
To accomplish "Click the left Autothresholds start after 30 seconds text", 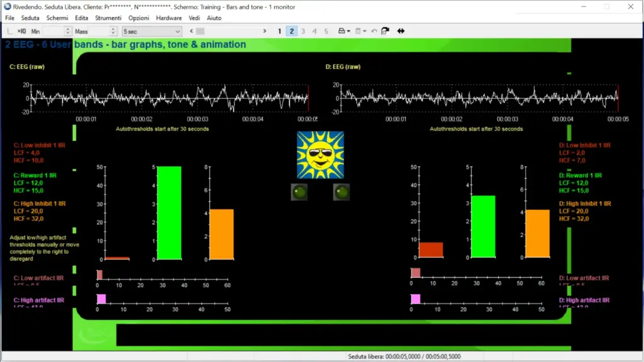I will coord(162,129).
